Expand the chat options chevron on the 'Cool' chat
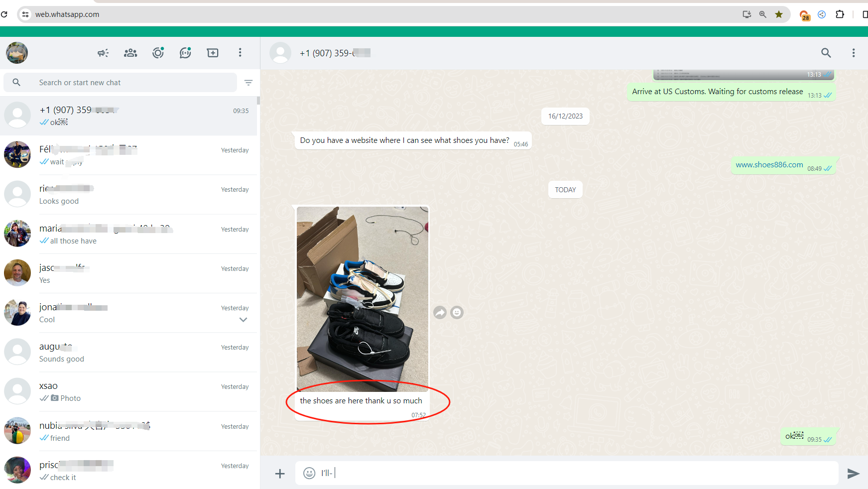Image resolution: width=868 pixels, height=489 pixels. [x=243, y=320]
